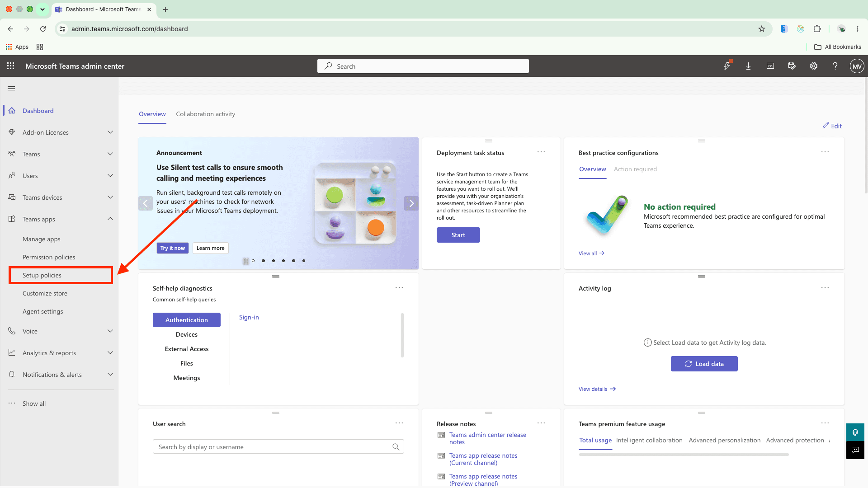The height and width of the screenshot is (488, 868).
Task: Click the Teams devices icon
Action: [x=12, y=197]
